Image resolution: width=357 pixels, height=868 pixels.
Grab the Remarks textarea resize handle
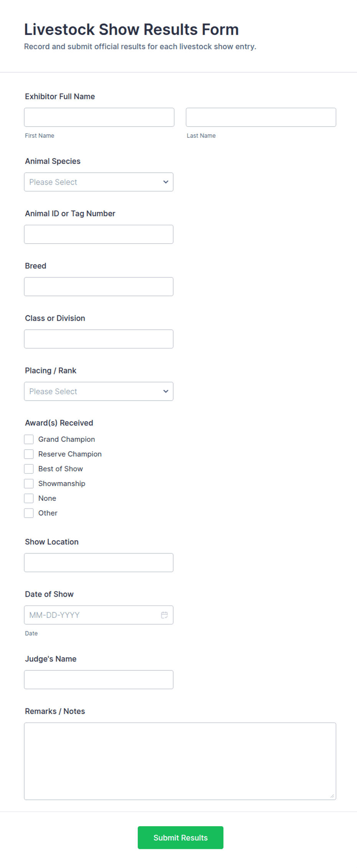[332, 796]
